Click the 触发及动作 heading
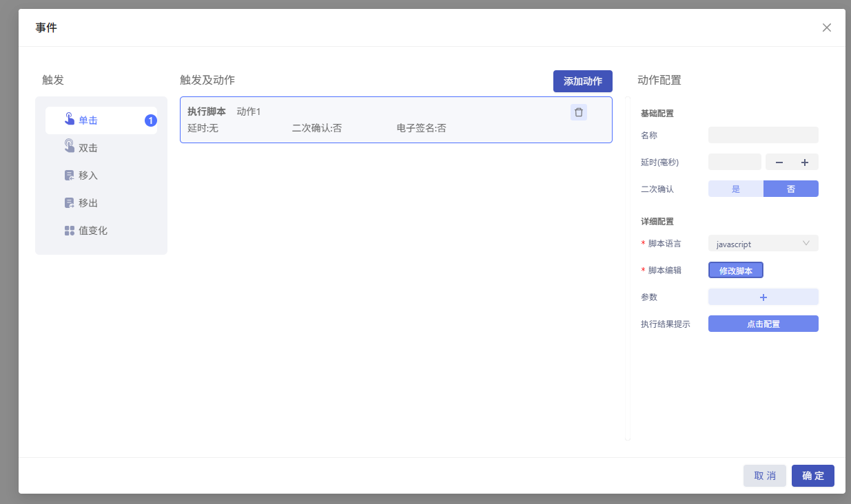 tap(207, 80)
